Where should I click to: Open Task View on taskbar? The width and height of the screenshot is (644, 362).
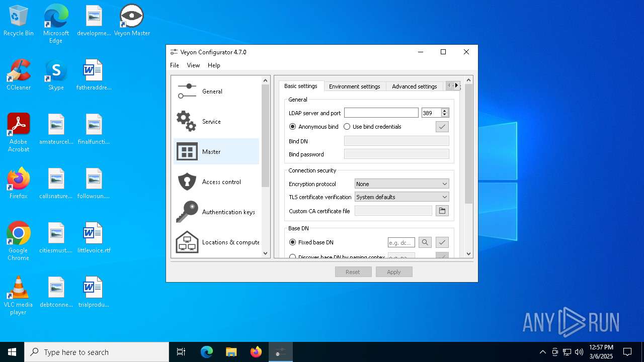coord(181,352)
